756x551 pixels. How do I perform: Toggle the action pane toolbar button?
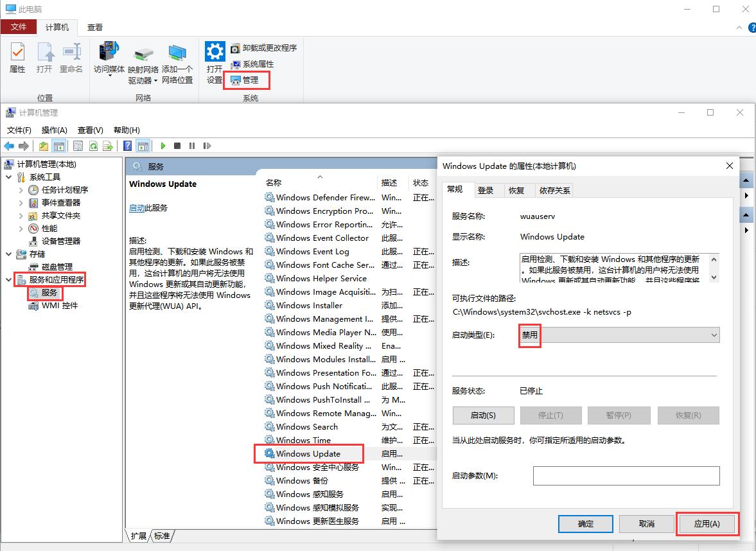click(142, 146)
